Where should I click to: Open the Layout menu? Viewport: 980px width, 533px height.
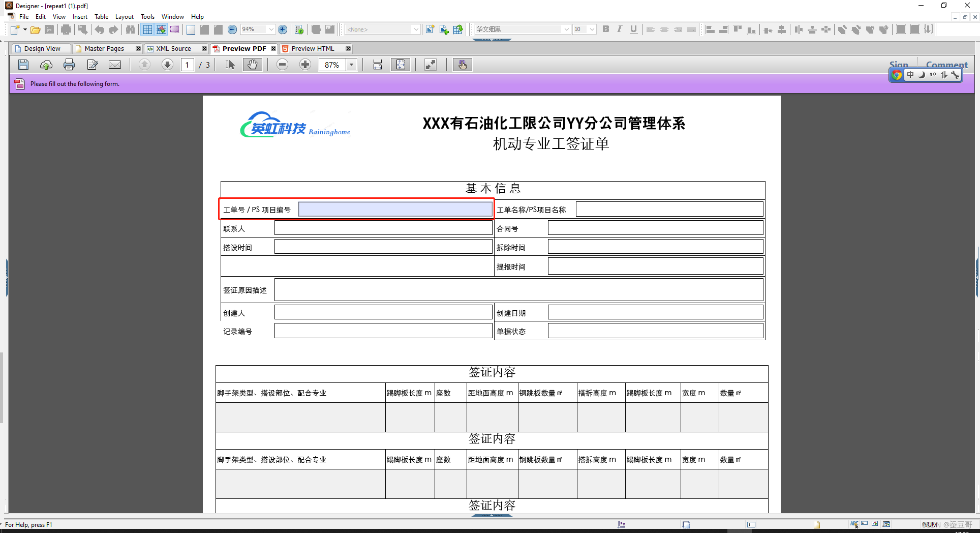point(124,17)
